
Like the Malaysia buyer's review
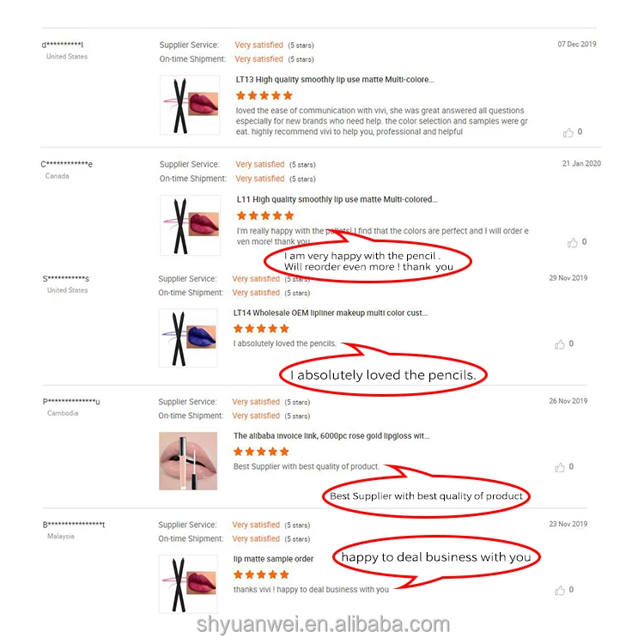(559, 590)
